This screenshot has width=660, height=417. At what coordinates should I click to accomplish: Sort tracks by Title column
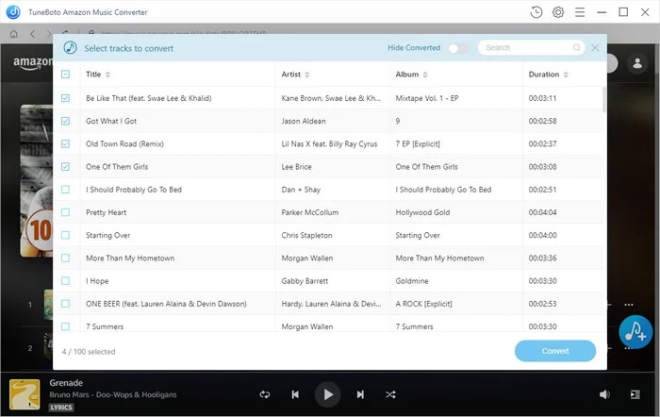(x=94, y=74)
